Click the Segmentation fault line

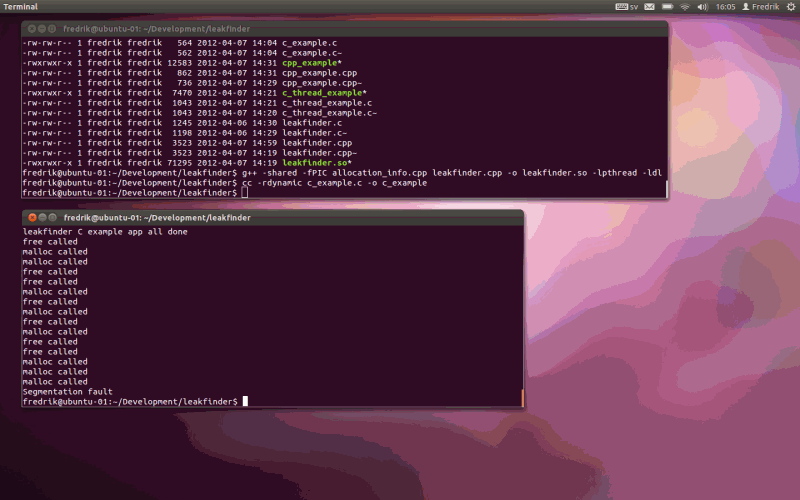click(67, 392)
